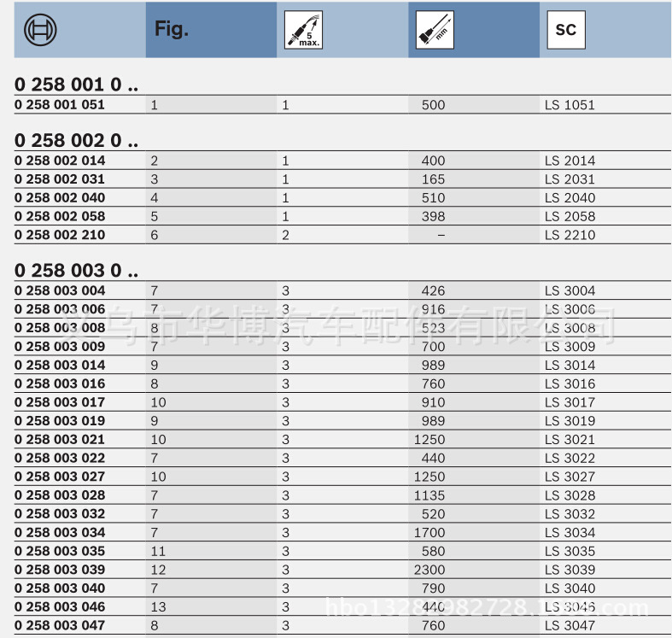Click Fig. value '13'
This screenshot has width=672, height=638.
coord(158,607)
